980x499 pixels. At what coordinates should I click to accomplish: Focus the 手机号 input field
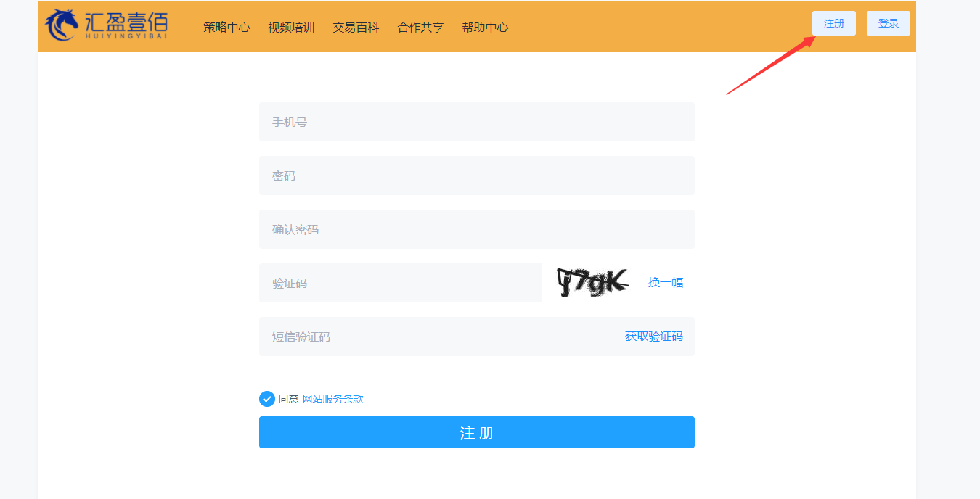coord(476,122)
